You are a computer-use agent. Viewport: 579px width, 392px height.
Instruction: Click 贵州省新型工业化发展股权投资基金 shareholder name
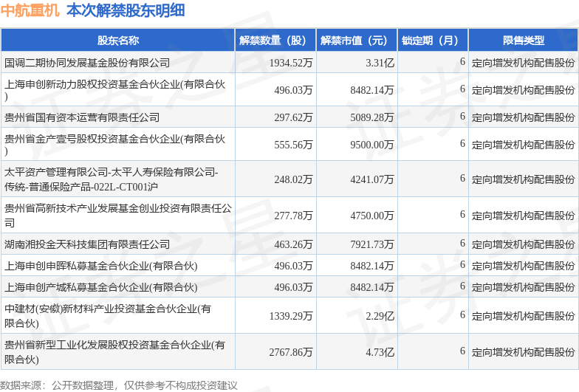(114, 351)
